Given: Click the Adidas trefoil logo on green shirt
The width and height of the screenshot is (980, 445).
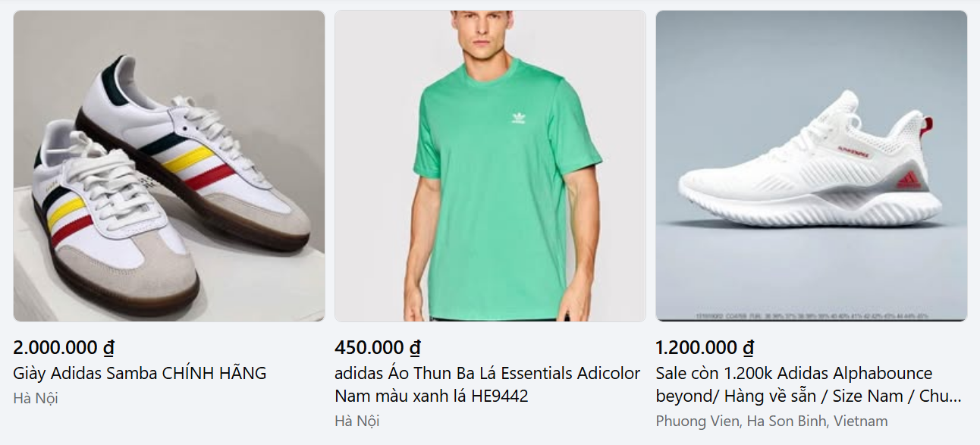Looking at the screenshot, I should click(x=518, y=118).
